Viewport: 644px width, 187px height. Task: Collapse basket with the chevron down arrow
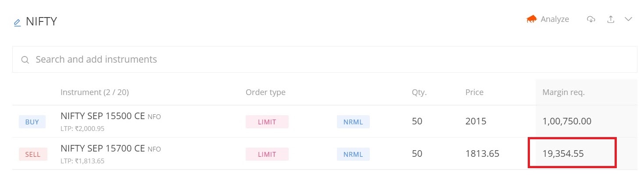[628, 19]
